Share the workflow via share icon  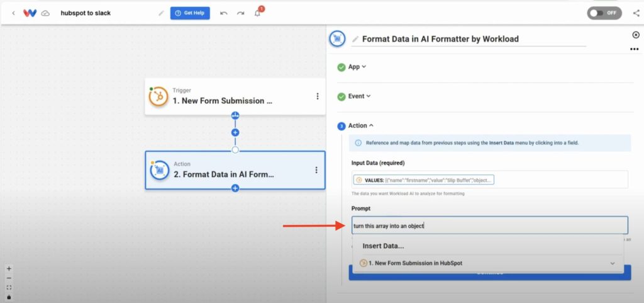pos(636,13)
